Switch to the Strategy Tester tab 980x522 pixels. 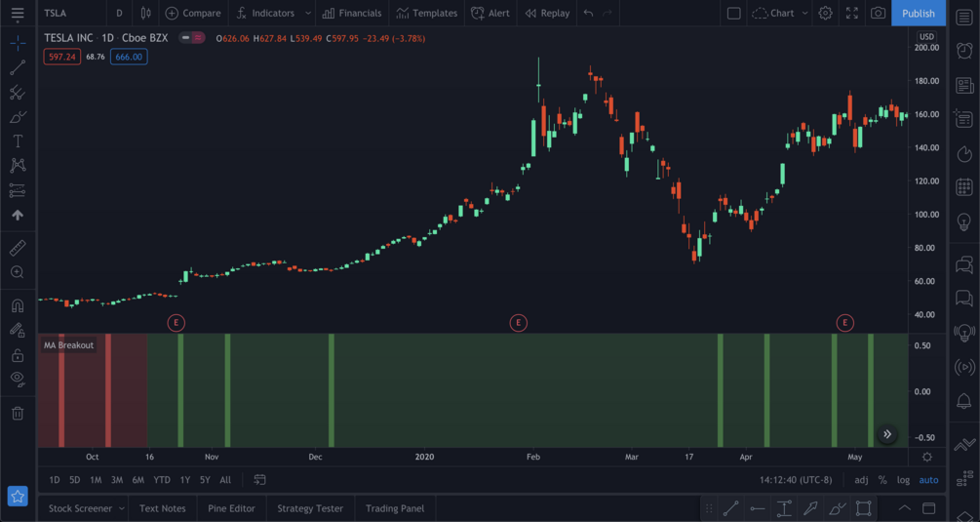click(x=310, y=509)
